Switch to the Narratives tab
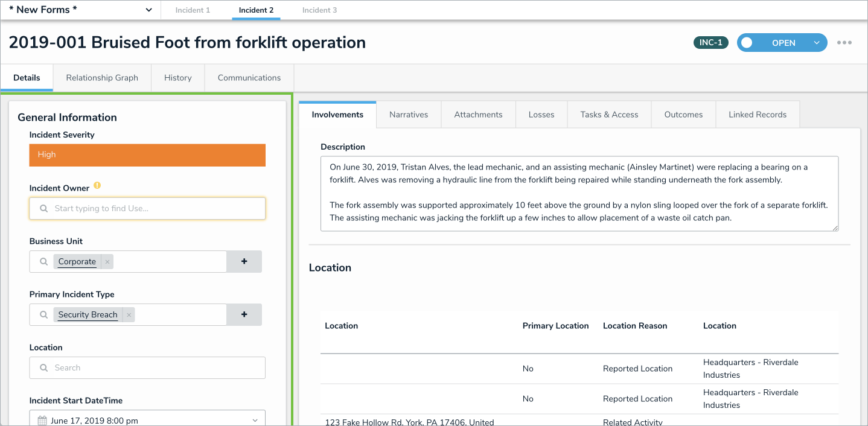 [409, 115]
